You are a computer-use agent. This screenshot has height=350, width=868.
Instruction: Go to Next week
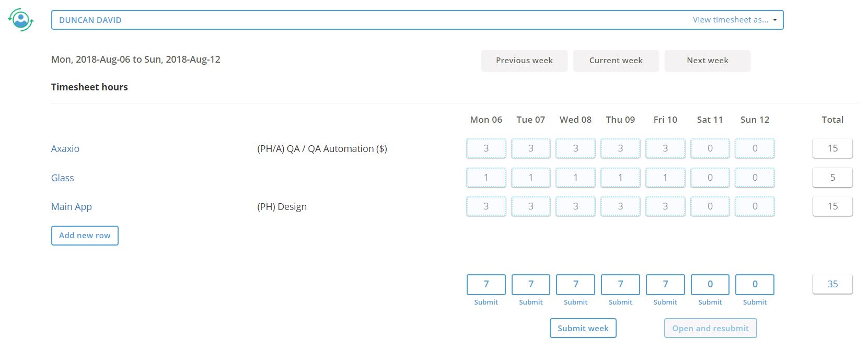click(707, 61)
